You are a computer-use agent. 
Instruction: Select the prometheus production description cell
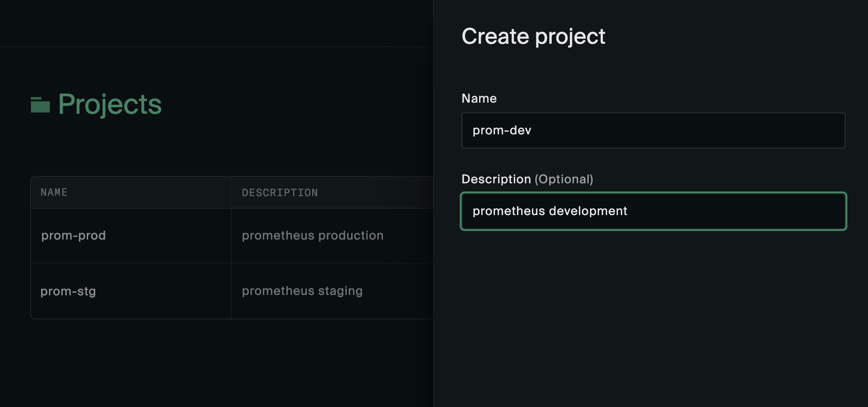(312, 235)
